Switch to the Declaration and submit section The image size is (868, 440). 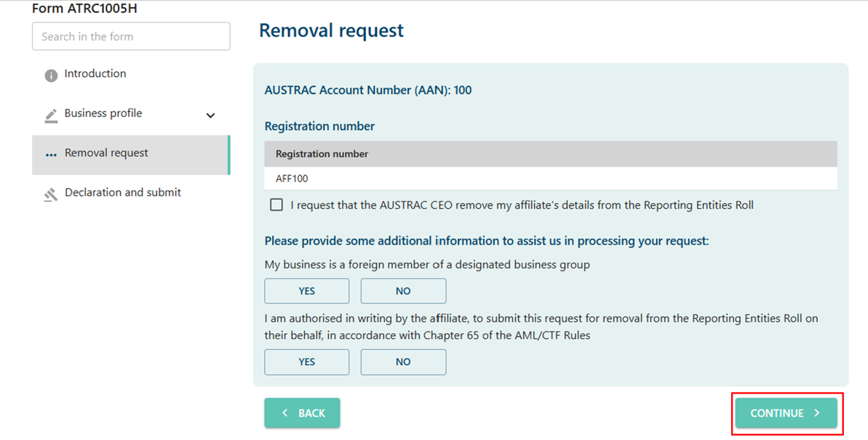(x=122, y=193)
